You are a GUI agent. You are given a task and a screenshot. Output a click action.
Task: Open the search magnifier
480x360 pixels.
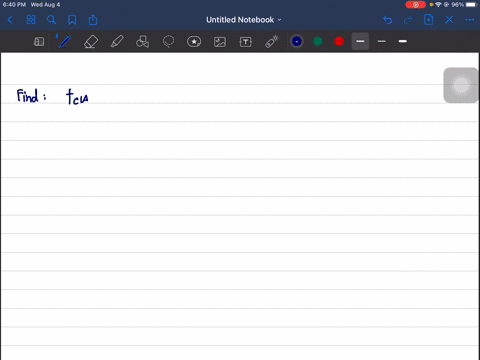coord(51,20)
